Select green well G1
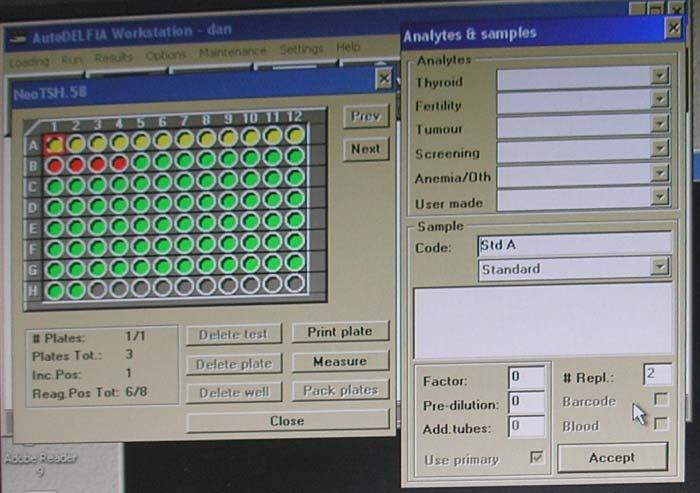Screen dimensions: 700x493 click(55, 270)
